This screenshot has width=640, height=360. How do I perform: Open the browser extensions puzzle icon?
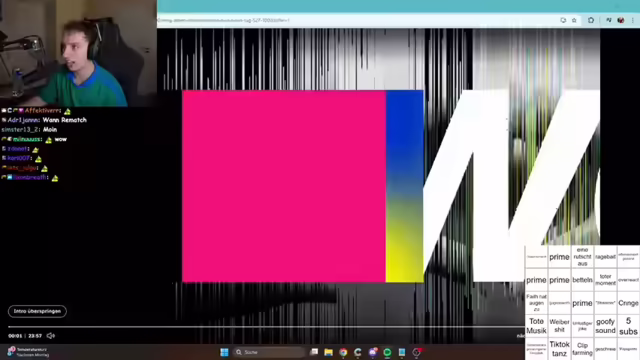pos(591,20)
